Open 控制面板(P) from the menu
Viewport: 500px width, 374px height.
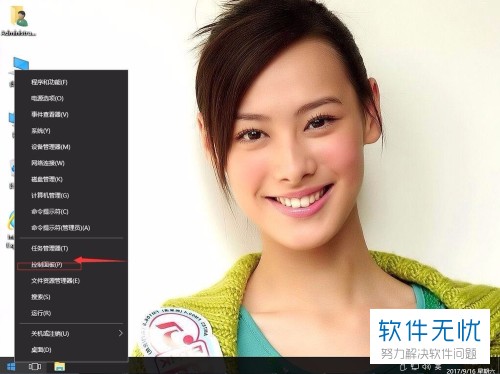pyautogui.click(x=71, y=265)
